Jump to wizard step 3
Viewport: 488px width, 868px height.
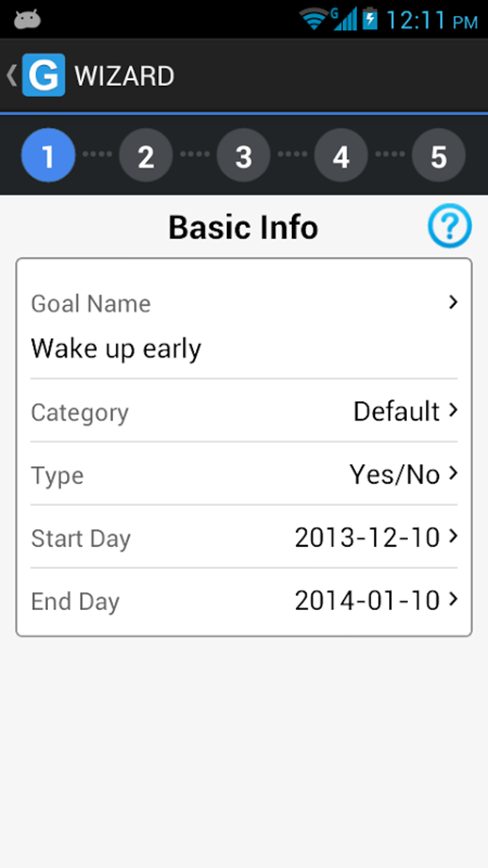[244, 155]
